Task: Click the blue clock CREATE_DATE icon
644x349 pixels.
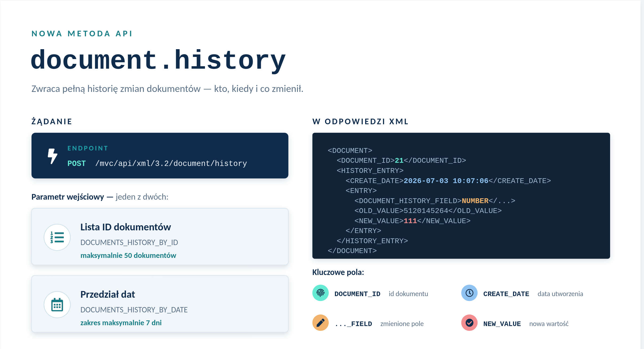Action: click(x=469, y=293)
